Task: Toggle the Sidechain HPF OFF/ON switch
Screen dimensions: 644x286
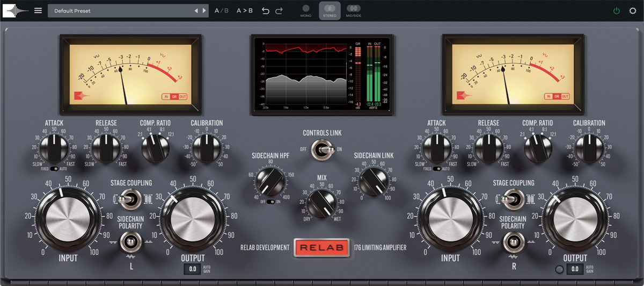Action: (270, 201)
